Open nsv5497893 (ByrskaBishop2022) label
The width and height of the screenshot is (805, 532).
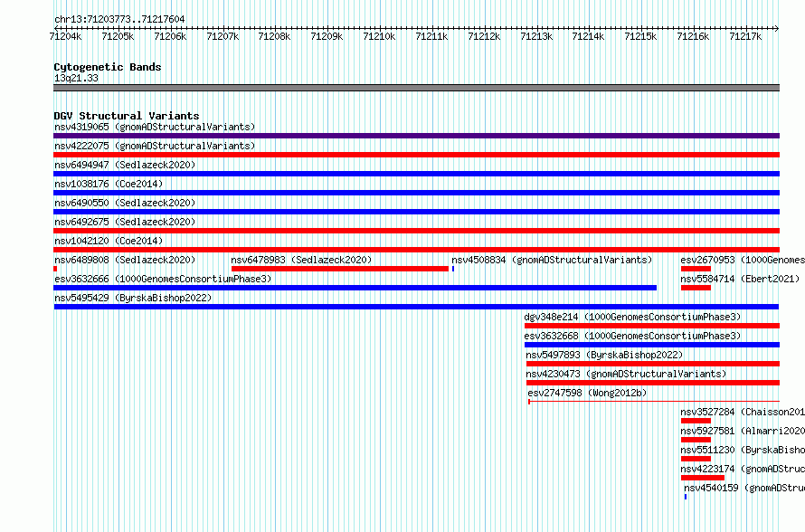point(604,355)
